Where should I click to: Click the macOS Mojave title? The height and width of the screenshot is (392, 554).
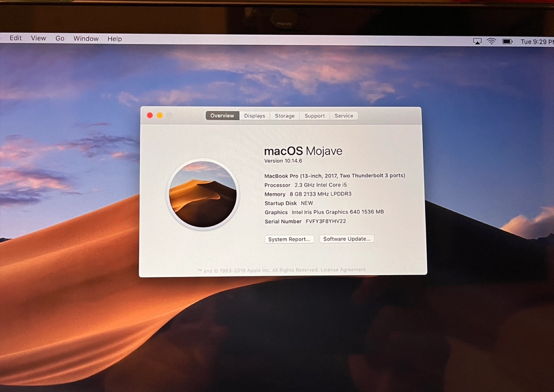tap(303, 151)
